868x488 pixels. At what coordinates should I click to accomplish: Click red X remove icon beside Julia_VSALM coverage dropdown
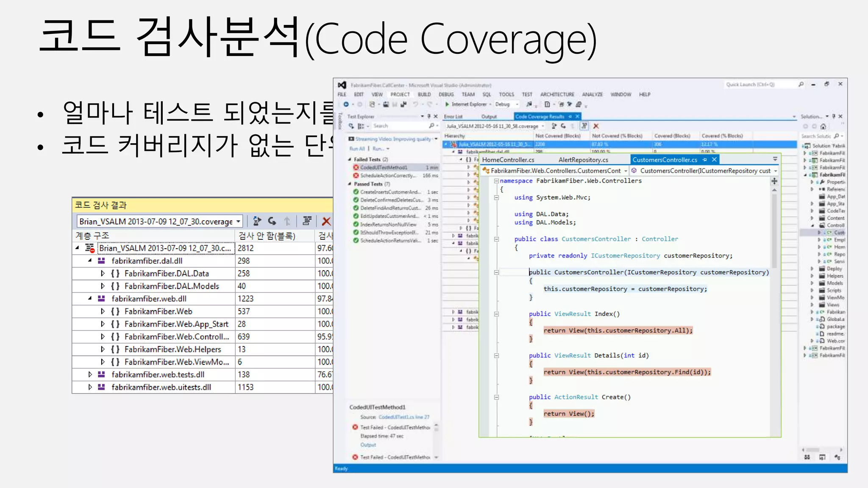click(x=596, y=126)
